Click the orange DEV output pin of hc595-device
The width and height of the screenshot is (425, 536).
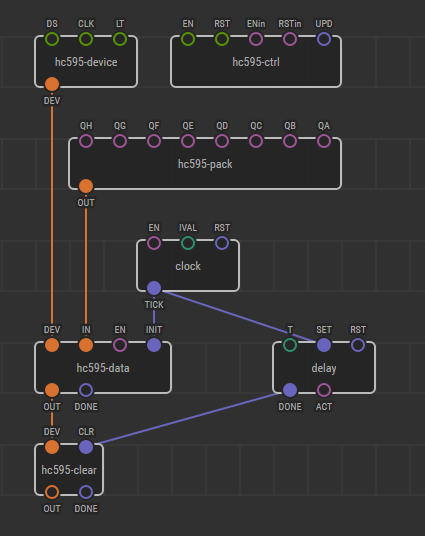(x=52, y=84)
